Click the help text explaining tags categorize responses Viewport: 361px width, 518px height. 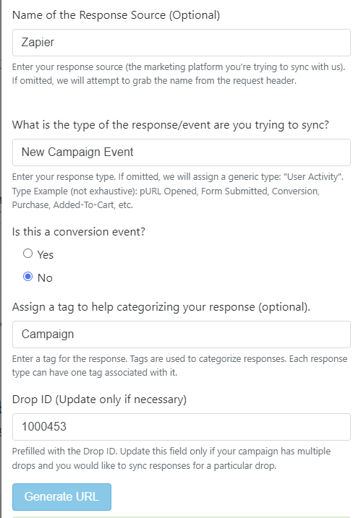click(180, 366)
